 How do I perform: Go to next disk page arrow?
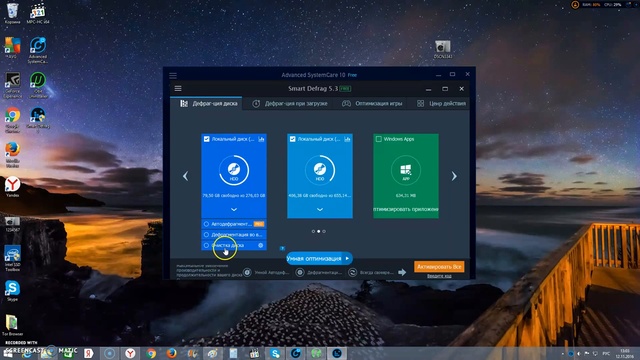[x=454, y=176]
